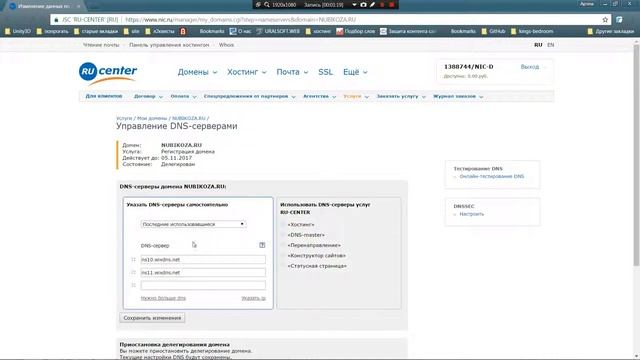Grab drag handle beside ns10.wixdns.net row
The width and height of the screenshot is (640, 360).
[133, 259]
